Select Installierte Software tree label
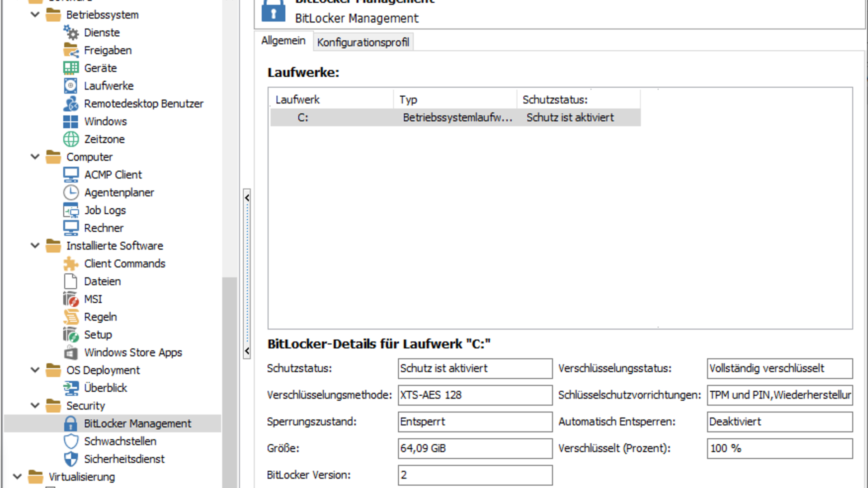 point(115,246)
